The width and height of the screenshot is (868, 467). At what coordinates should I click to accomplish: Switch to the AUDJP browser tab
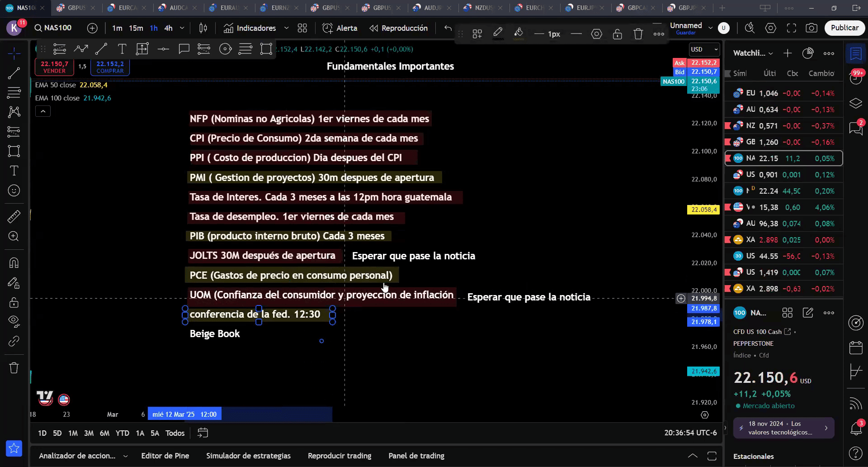click(433, 8)
